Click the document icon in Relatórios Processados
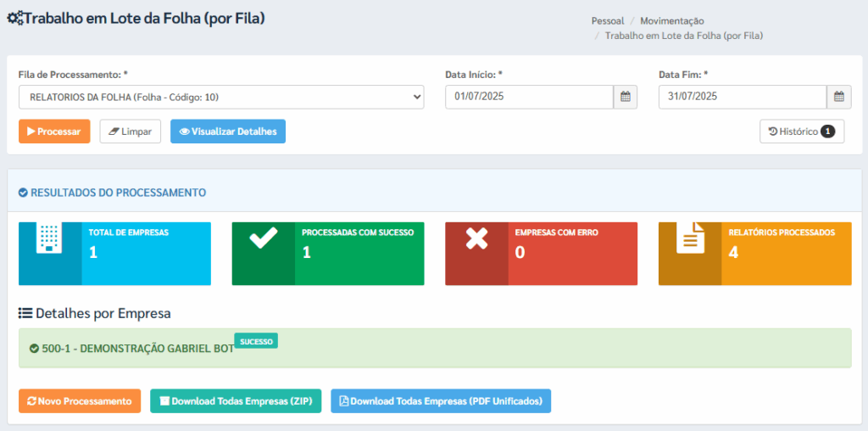 click(690, 238)
